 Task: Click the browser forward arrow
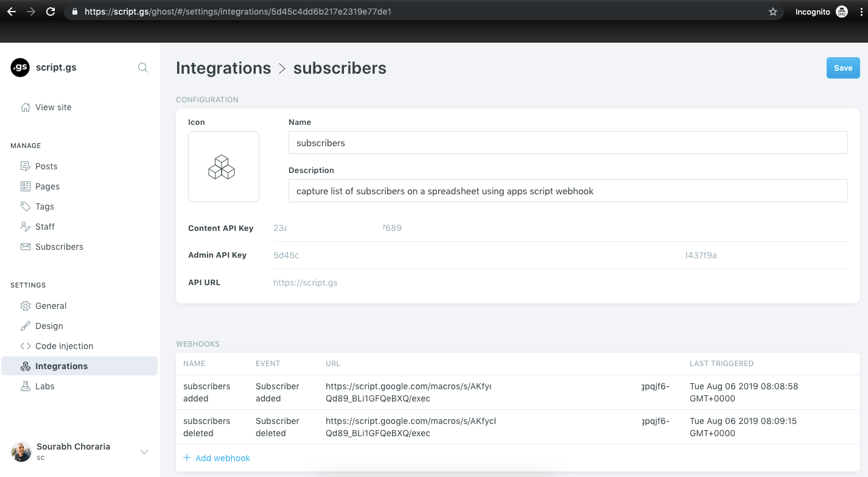(x=30, y=12)
